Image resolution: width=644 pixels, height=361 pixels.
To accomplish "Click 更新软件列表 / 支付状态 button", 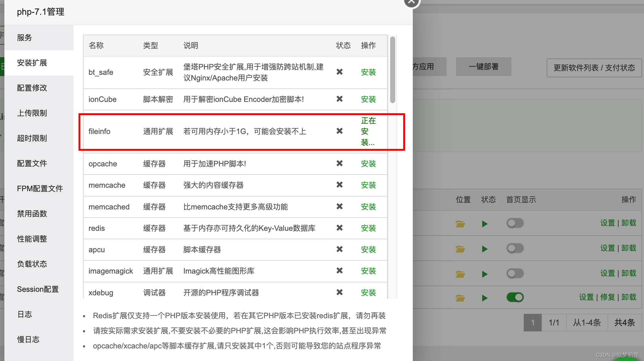I will 594,68.
